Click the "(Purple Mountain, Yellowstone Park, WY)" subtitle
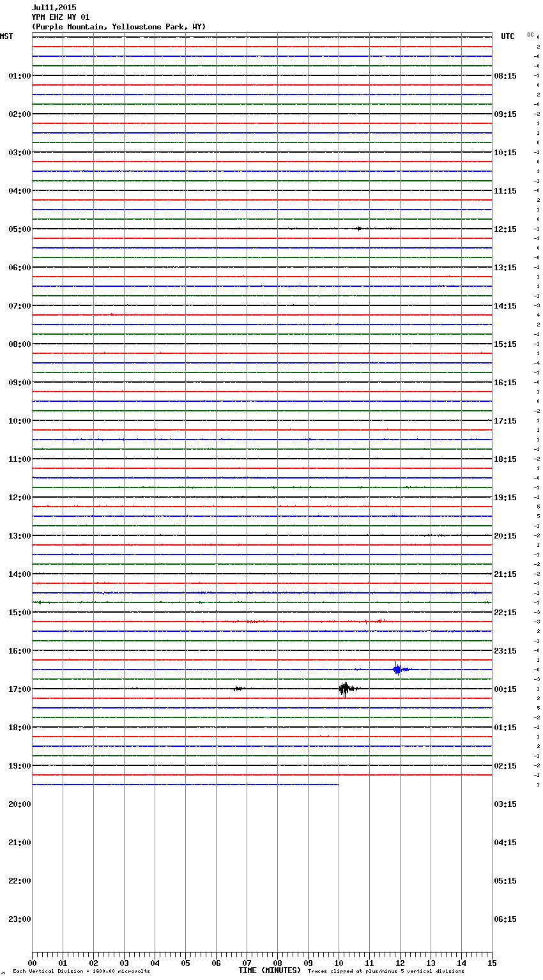This screenshot has height=980, width=543. click(119, 27)
